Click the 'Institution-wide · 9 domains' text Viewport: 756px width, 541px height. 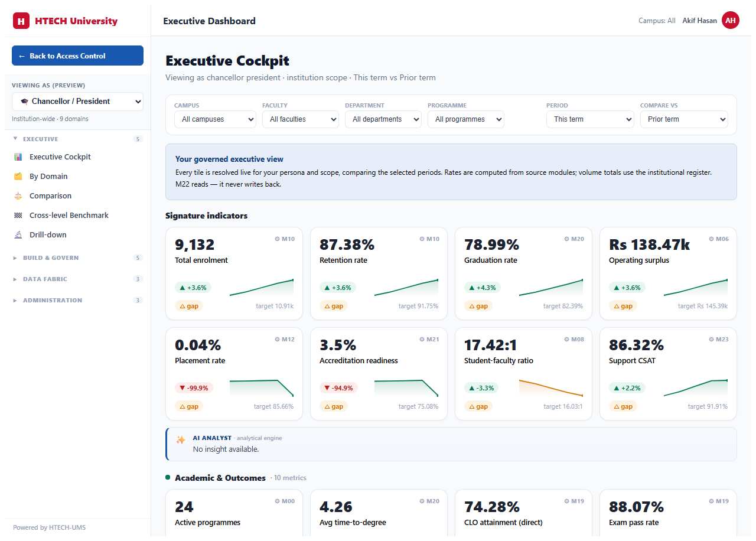pyautogui.click(x=50, y=119)
